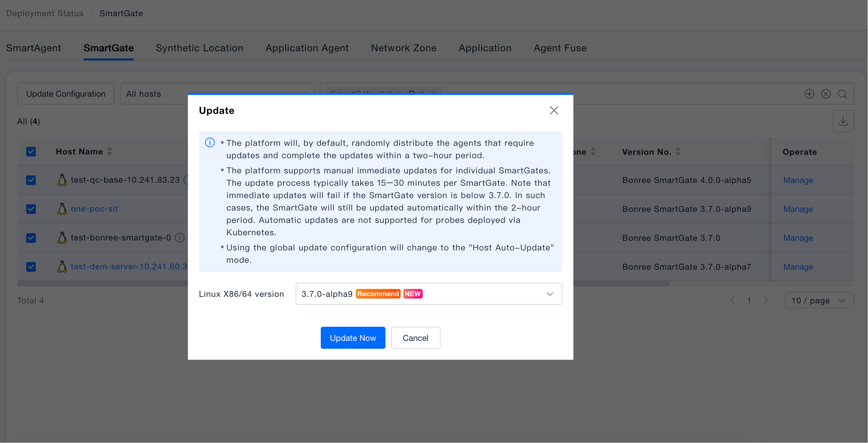Open the 10 / page size dropdown
Screen dimensions: 868x443
coord(819,300)
